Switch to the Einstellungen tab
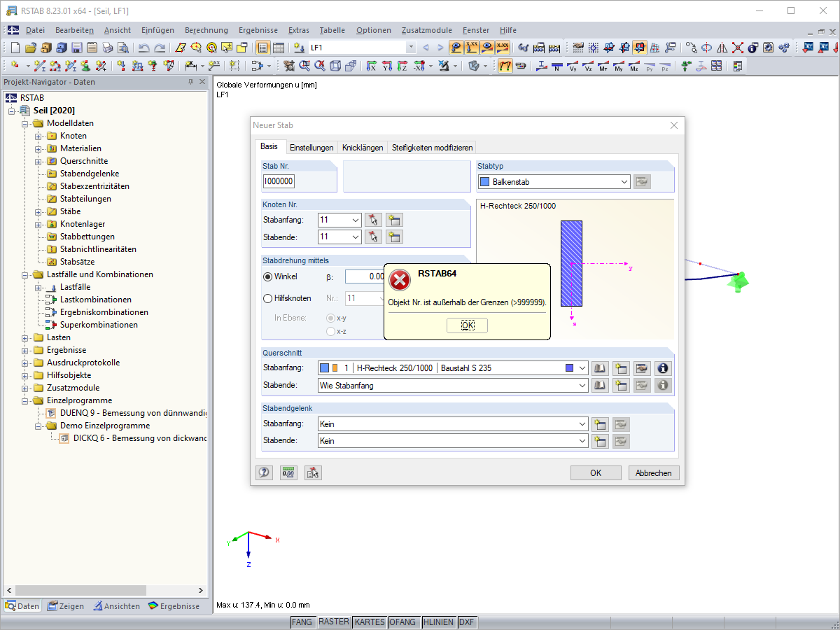Image resolution: width=840 pixels, height=630 pixels. (x=311, y=148)
